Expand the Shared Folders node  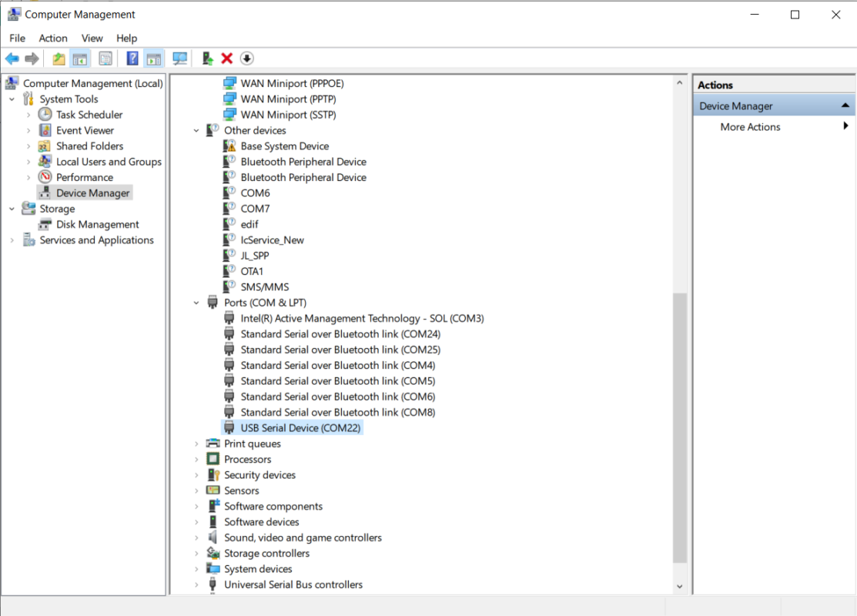pos(28,146)
